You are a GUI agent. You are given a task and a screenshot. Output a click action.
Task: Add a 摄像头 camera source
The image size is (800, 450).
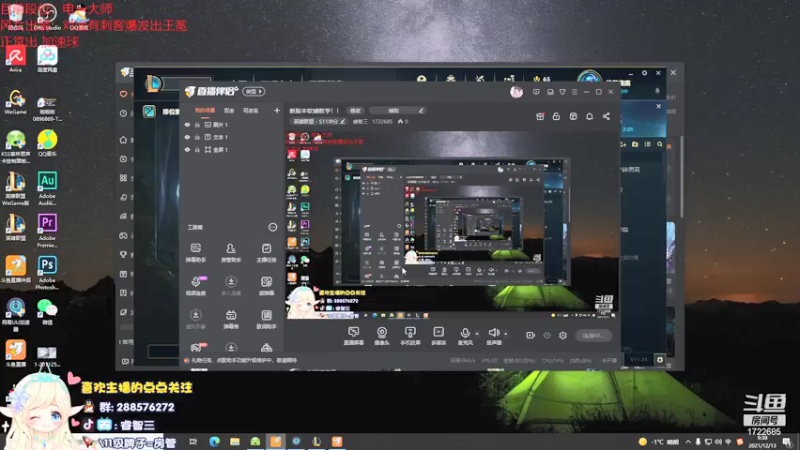382,336
